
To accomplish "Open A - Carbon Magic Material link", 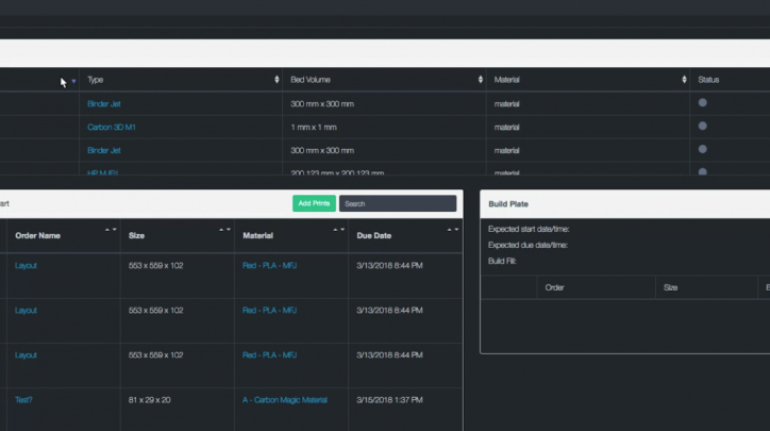I will pos(285,400).
